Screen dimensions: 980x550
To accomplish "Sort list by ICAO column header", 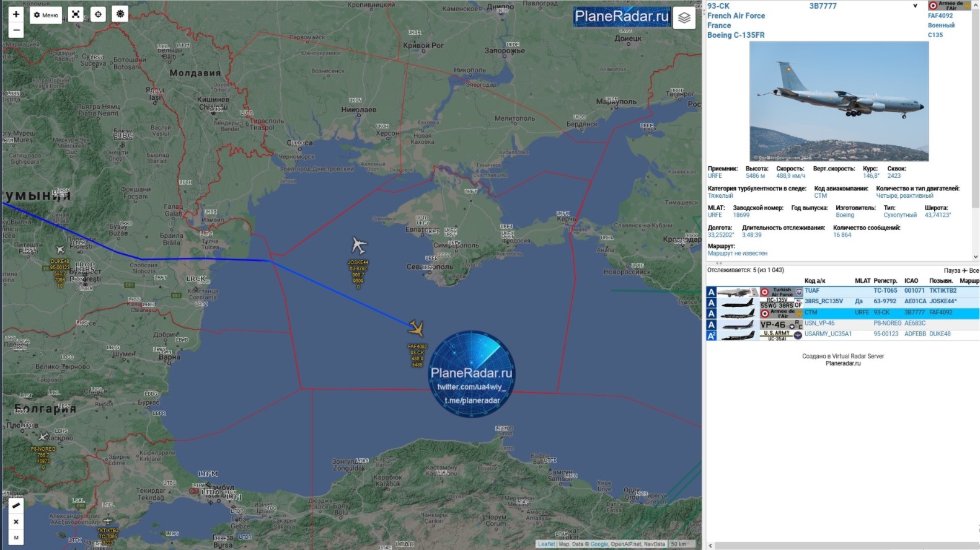I will click(911, 281).
